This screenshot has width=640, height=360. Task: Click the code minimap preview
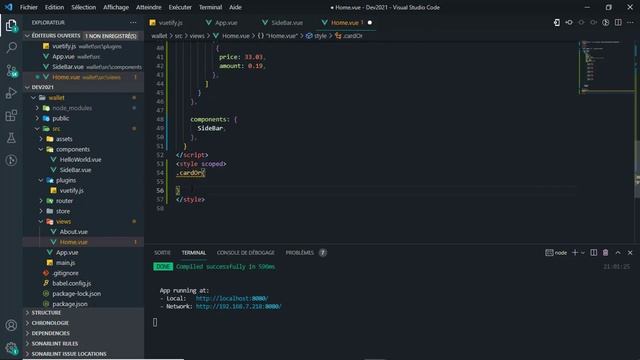click(606, 67)
